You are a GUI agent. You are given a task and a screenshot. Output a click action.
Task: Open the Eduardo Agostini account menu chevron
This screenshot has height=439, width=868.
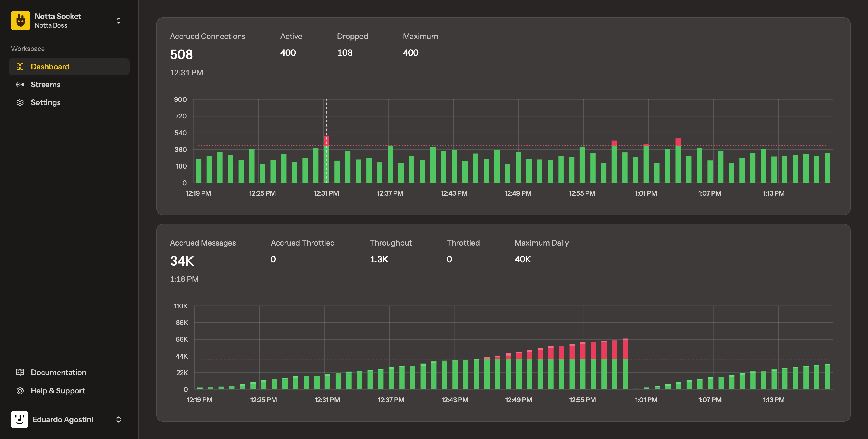click(119, 419)
